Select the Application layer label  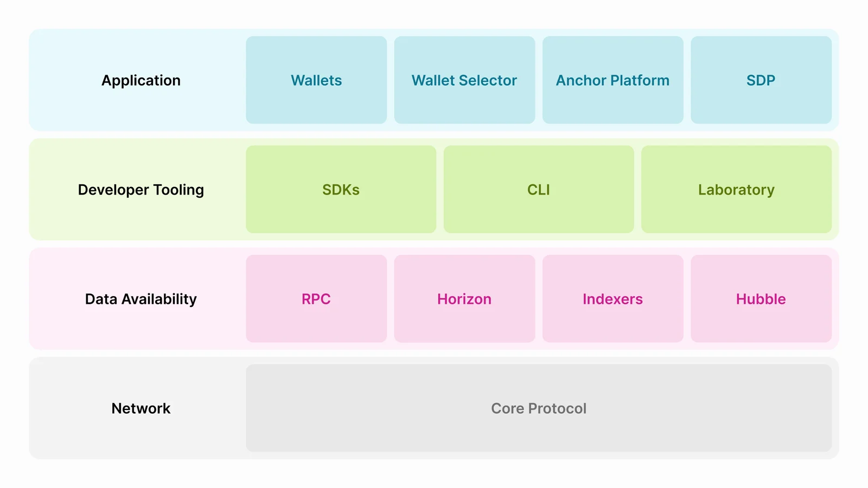(x=141, y=80)
